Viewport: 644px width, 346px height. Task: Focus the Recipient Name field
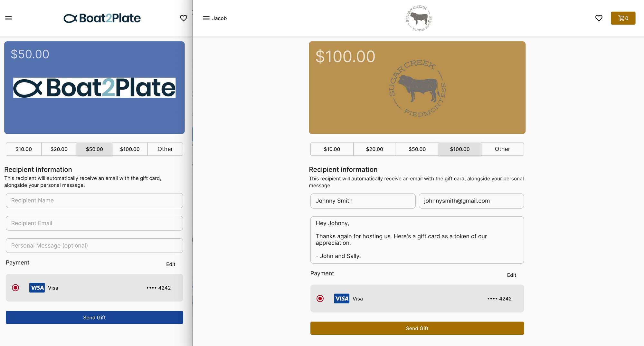94,201
